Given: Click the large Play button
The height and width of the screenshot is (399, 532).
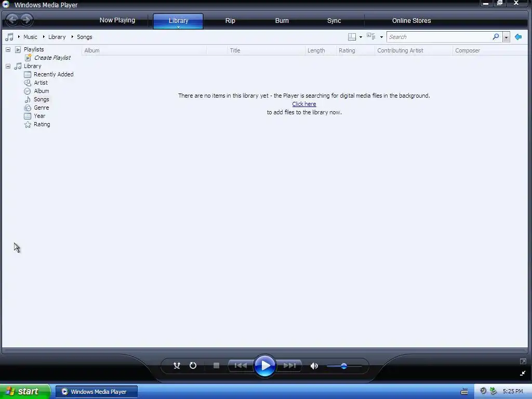Looking at the screenshot, I should click(x=264, y=366).
